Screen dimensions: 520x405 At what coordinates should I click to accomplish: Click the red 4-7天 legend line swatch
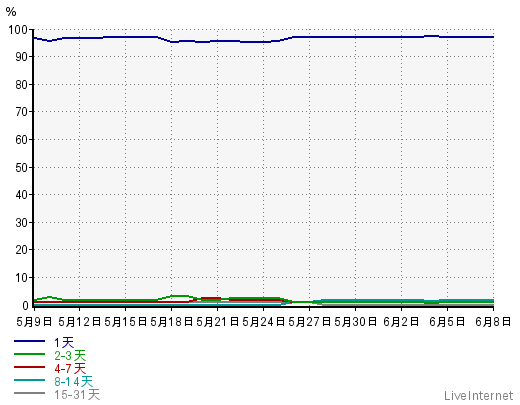(x=29, y=367)
